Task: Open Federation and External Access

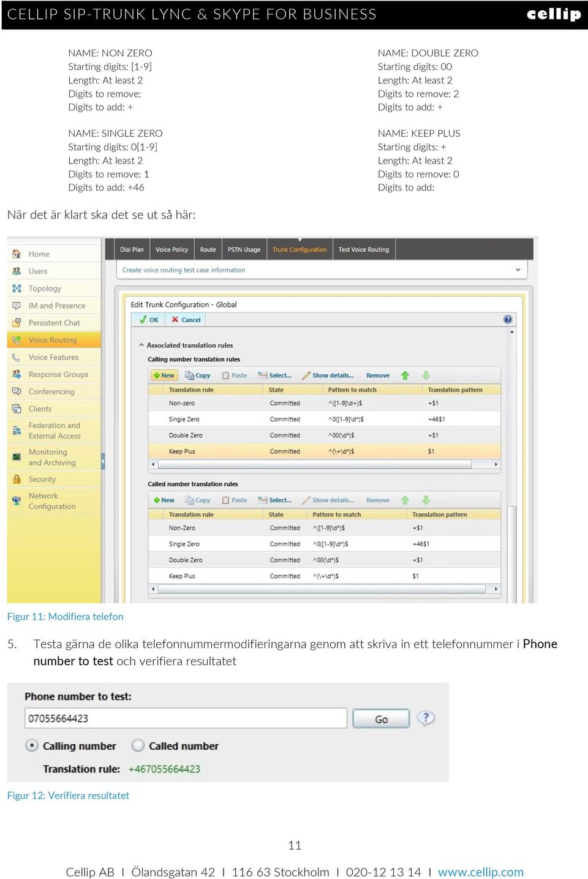Action: pos(54,430)
